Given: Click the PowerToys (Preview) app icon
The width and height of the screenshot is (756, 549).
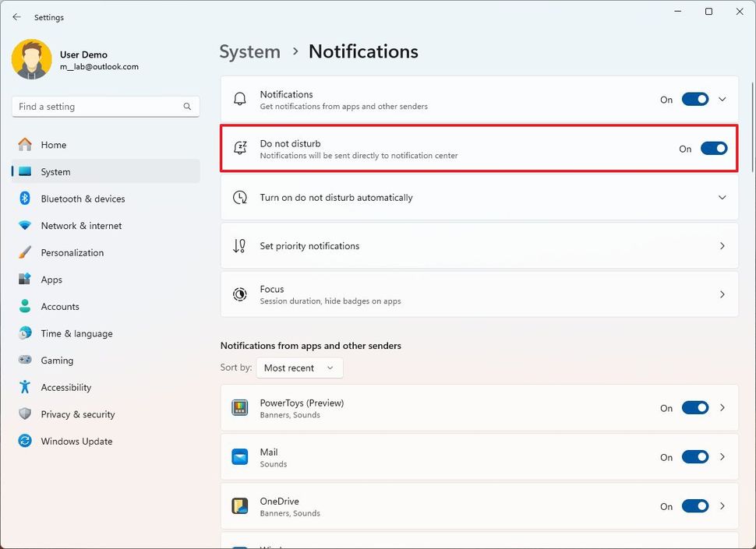Looking at the screenshot, I should coord(239,407).
